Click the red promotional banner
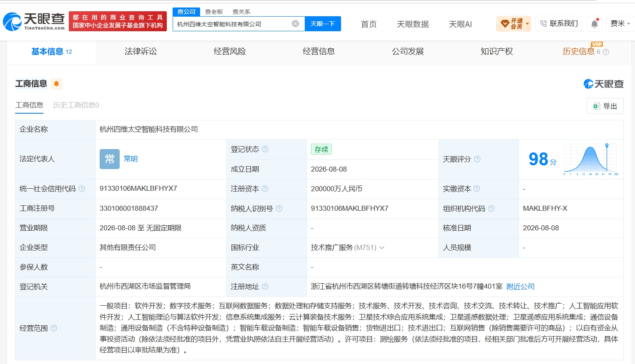The height and width of the screenshot is (364, 635). click(118, 21)
